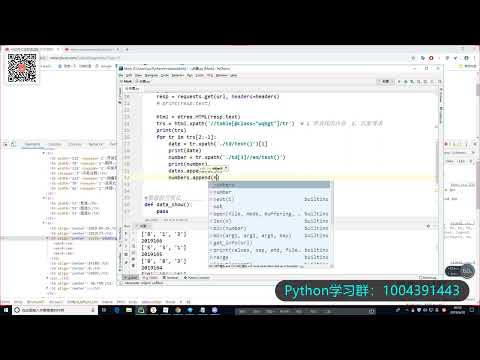
Task: Click the autocomplete popup vertical scrollbar
Action: (x=331, y=203)
